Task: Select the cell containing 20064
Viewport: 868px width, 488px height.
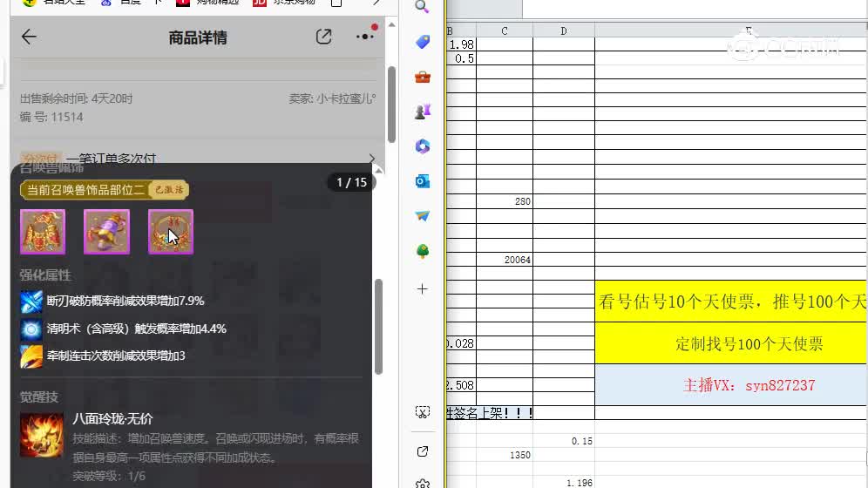Action: (x=505, y=260)
